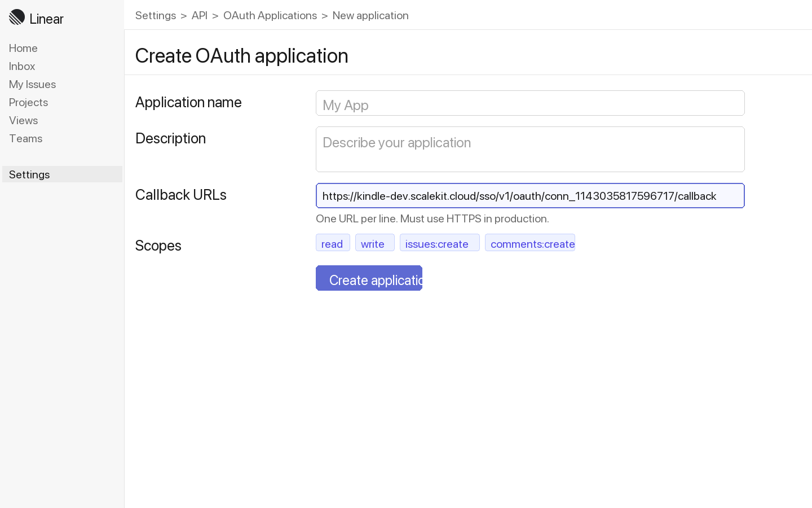
Task: Open My Issues from the sidebar
Action: coord(32,84)
